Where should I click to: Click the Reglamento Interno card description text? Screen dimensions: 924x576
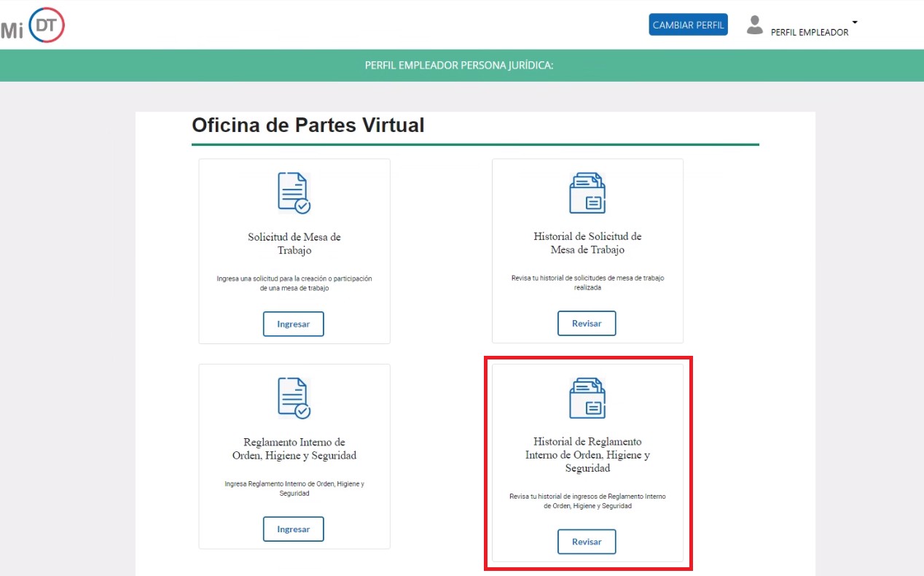pos(294,489)
